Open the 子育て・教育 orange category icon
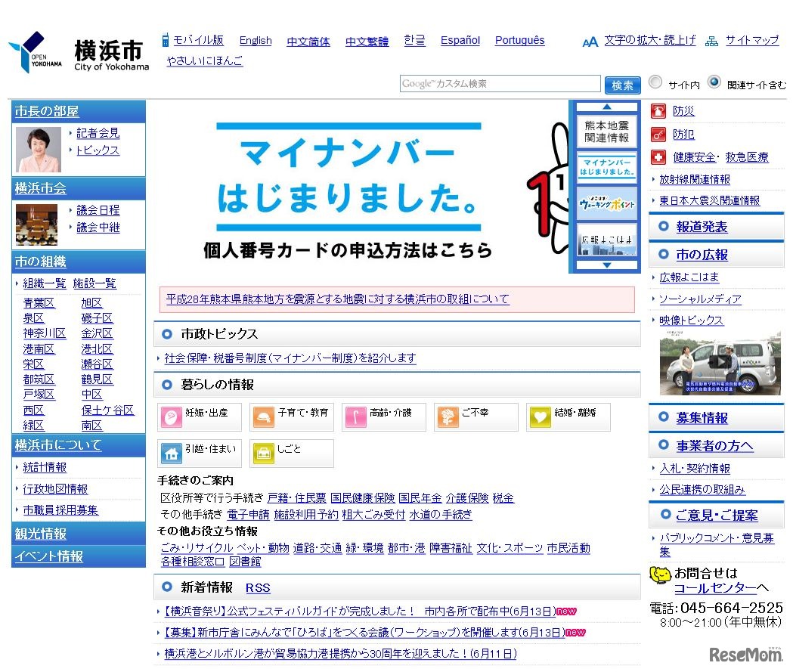 [x=264, y=417]
